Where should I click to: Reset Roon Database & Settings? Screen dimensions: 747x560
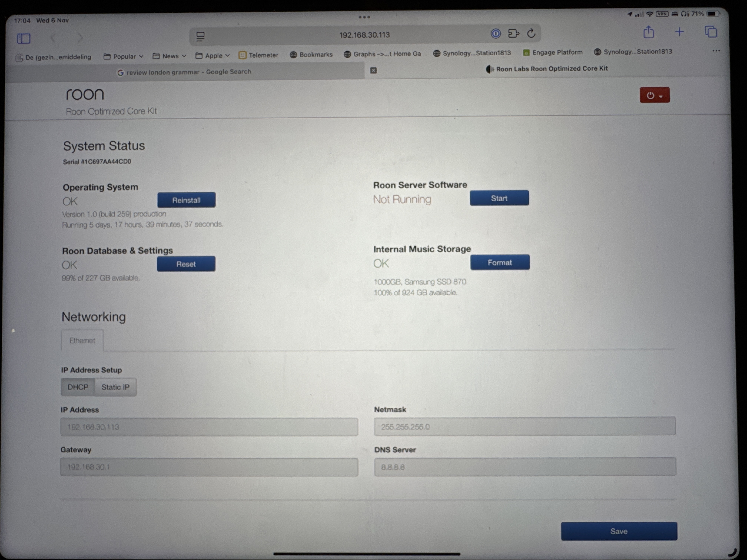tap(186, 264)
